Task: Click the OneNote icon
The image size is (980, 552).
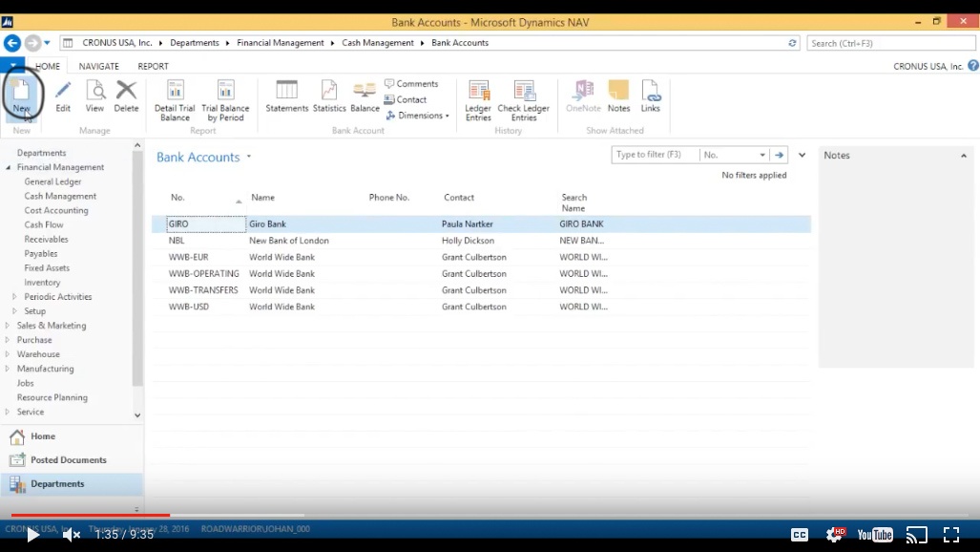Action: (x=583, y=96)
